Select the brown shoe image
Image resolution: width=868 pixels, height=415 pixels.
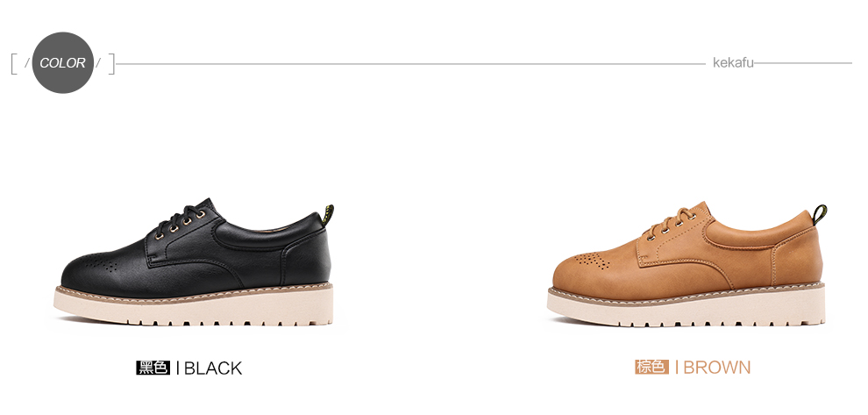tap(687, 263)
